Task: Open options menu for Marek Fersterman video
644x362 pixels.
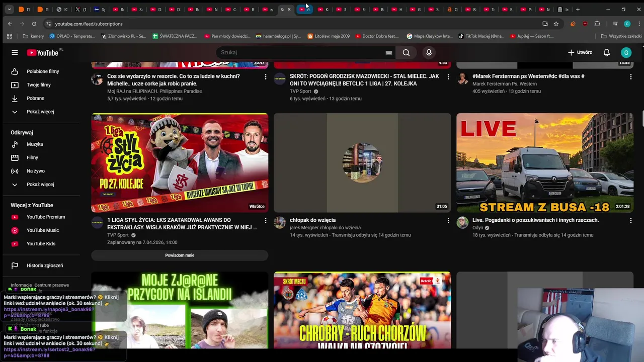Action: coord(630,77)
